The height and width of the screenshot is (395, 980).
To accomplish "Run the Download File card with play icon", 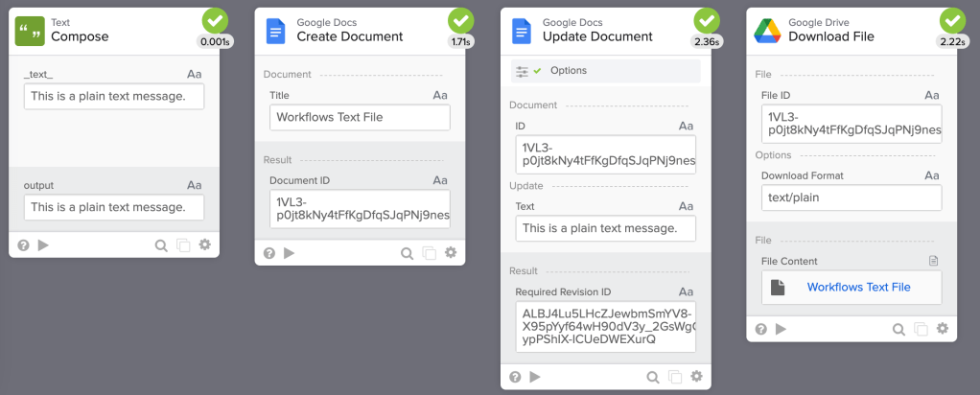I will coord(781,329).
